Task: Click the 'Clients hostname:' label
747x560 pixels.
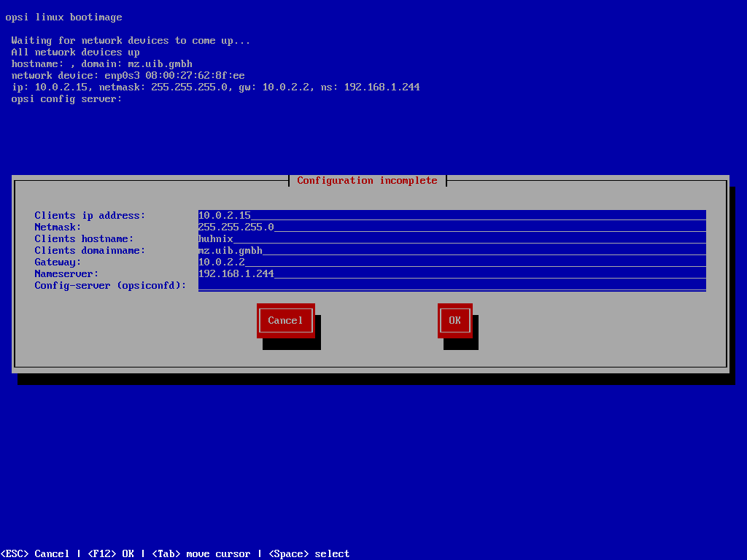Action: click(x=84, y=238)
